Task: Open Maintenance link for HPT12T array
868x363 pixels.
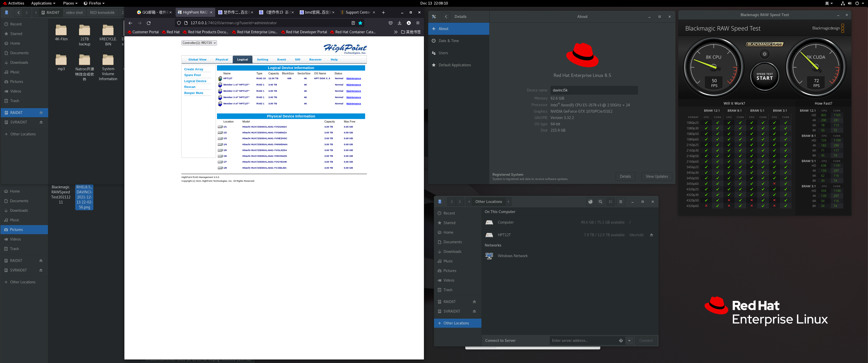Action: (x=354, y=78)
